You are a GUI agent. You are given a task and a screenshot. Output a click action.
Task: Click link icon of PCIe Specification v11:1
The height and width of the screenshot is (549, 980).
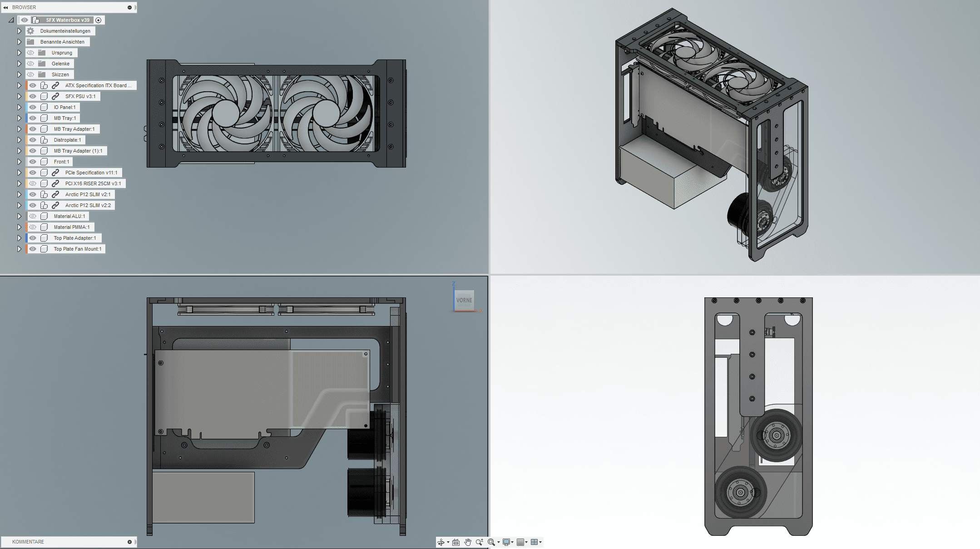point(55,173)
